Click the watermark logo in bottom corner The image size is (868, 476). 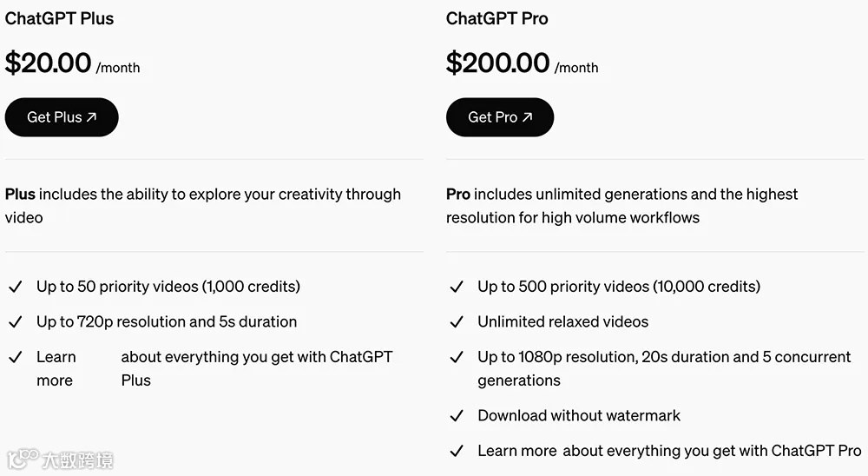coord(59,459)
